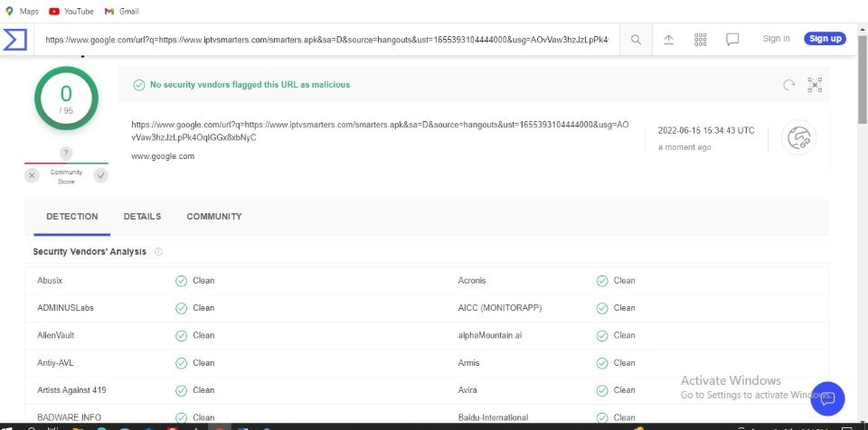Click info icon beside Security Vendors' Analysis

[x=158, y=252]
